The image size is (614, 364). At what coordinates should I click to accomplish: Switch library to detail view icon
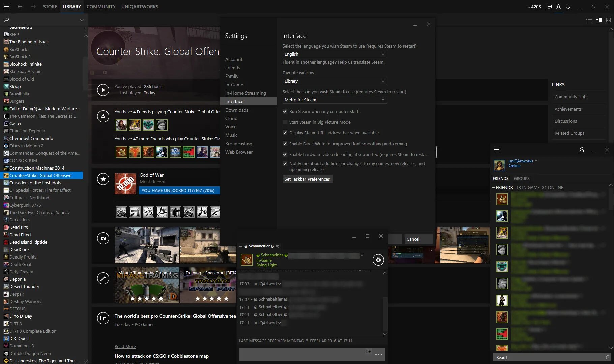tap(599, 20)
